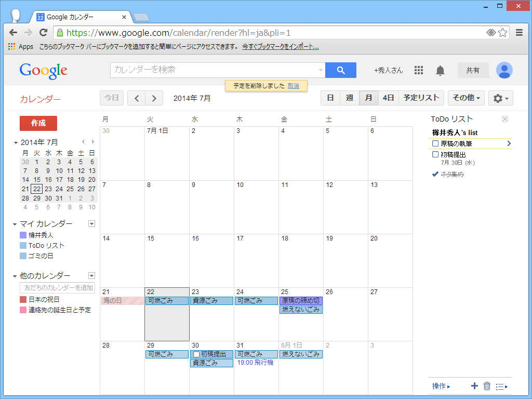Collapse the 2014年 7月 mini calendar
532x399 pixels.
(15, 143)
